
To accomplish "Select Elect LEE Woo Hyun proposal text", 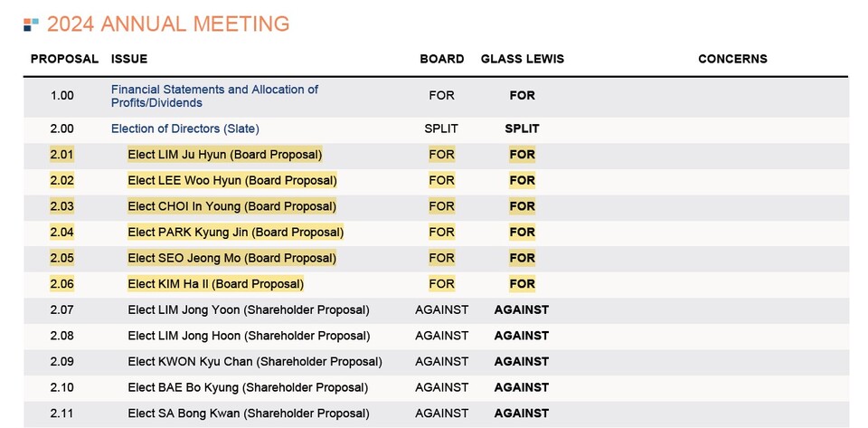I will pos(232,180).
